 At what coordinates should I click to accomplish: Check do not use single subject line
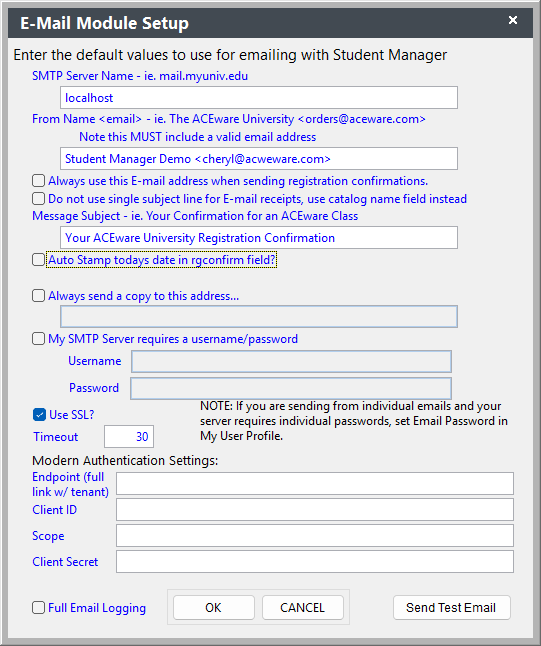click(38, 199)
